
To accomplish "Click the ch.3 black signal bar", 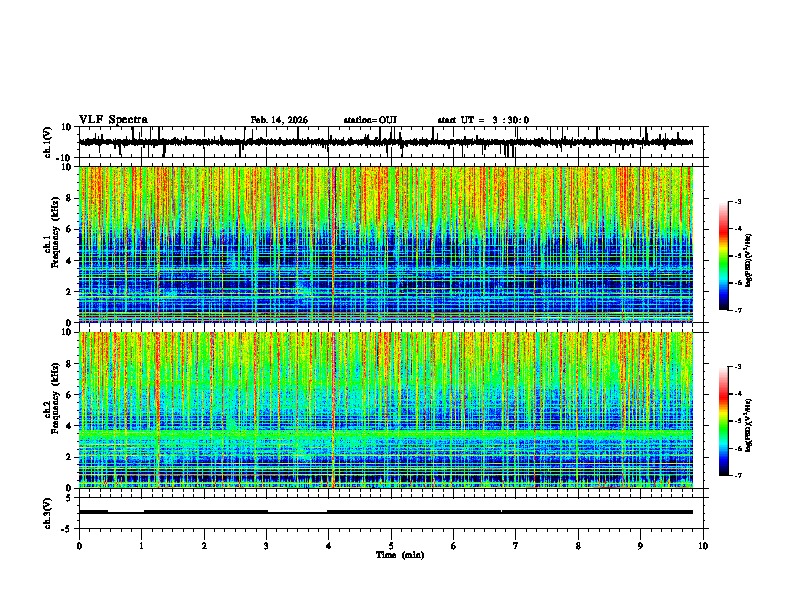I will pos(386,512).
